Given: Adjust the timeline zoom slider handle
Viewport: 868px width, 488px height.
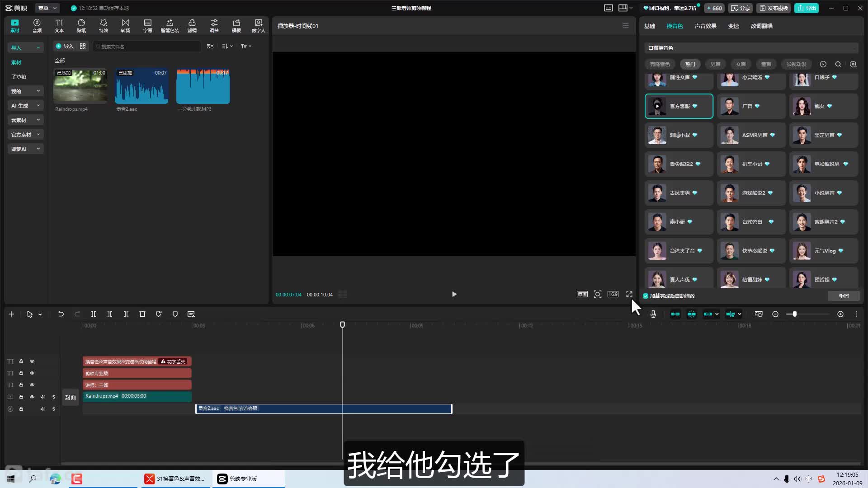Looking at the screenshot, I should coord(794,314).
